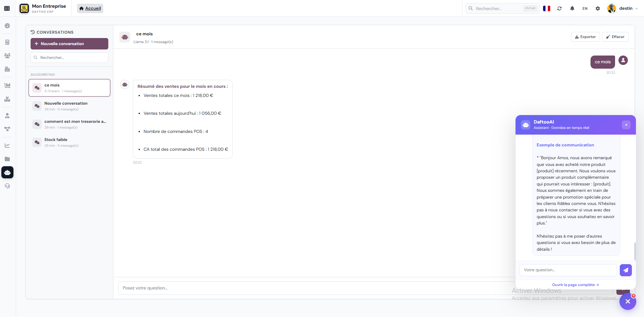Click the refresh sync icon in top bar
Screen dimensions: 644x317
559,8
